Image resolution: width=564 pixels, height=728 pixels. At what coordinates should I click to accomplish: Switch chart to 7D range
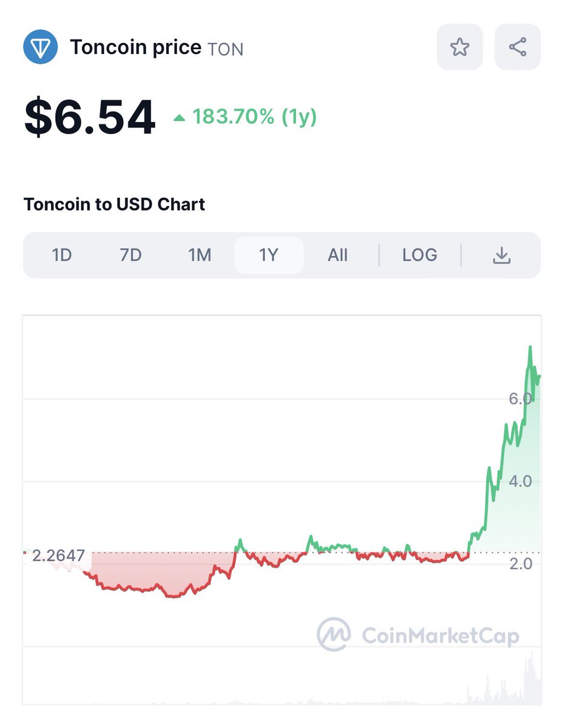click(130, 255)
